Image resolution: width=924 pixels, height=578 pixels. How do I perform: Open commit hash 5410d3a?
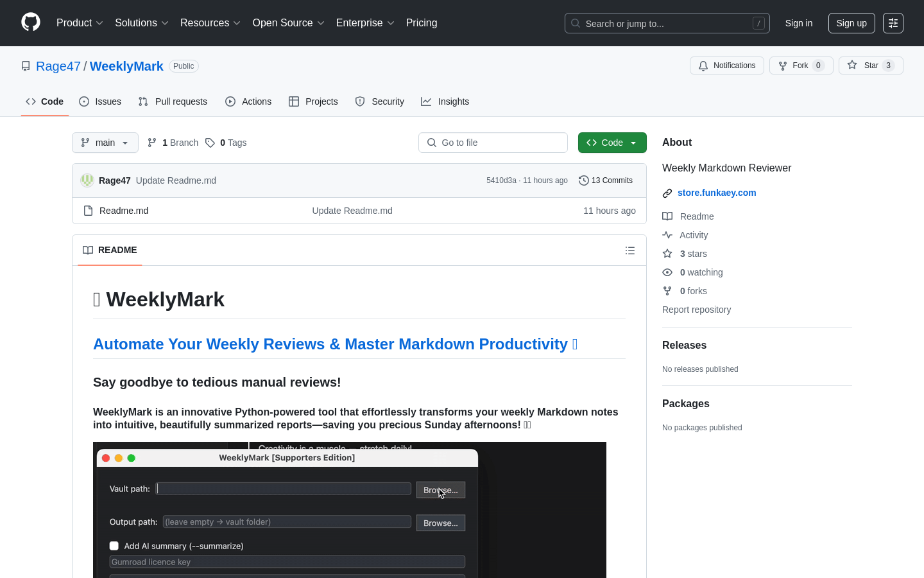click(x=501, y=180)
